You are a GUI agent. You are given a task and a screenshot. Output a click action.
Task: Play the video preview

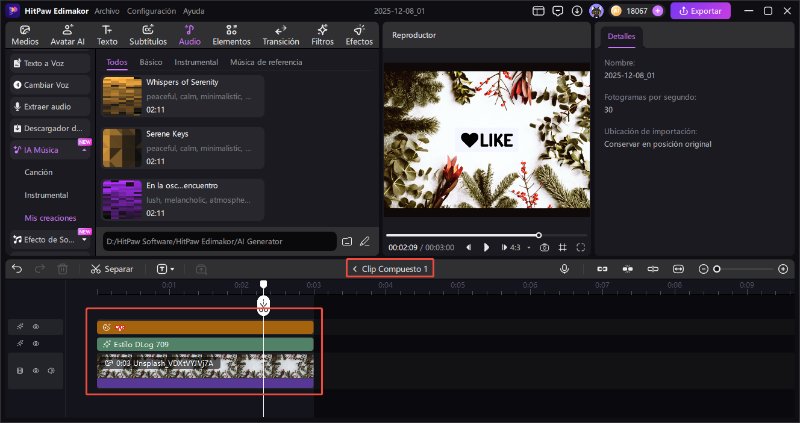486,247
